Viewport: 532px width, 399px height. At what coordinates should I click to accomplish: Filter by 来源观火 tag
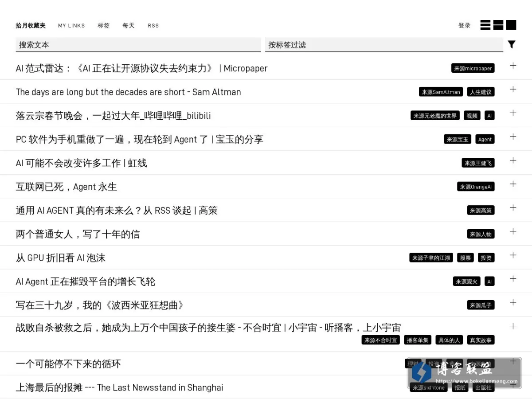click(x=466, y=281)
